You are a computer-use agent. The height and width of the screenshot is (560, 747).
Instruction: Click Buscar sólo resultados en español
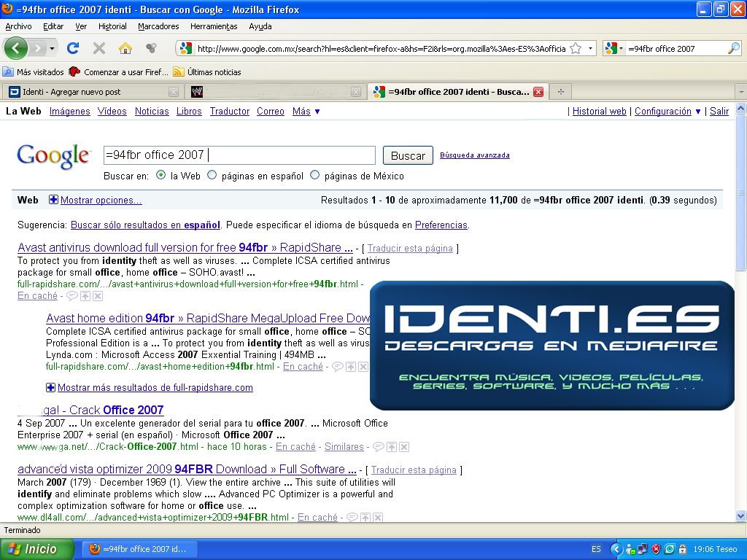tap(145, 225)
